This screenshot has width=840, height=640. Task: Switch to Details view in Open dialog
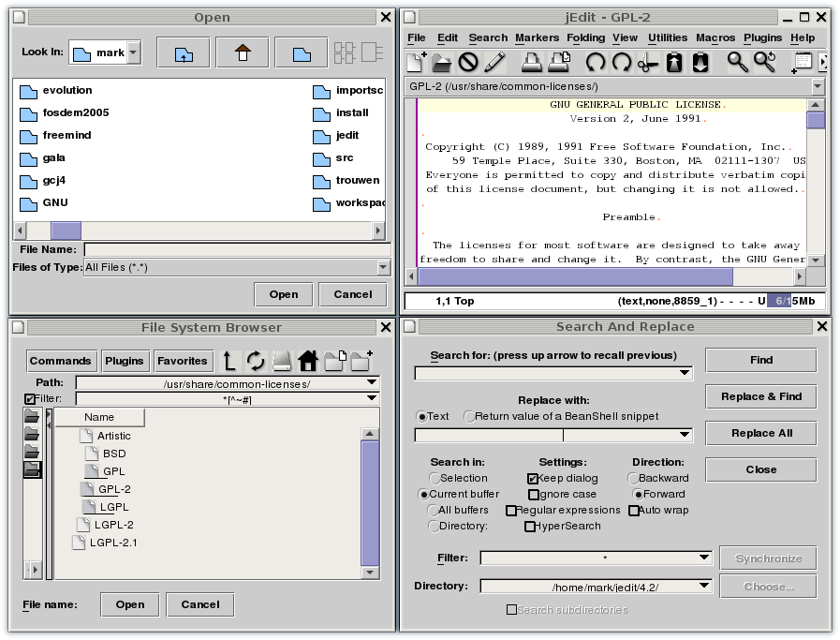click(373, 52)
